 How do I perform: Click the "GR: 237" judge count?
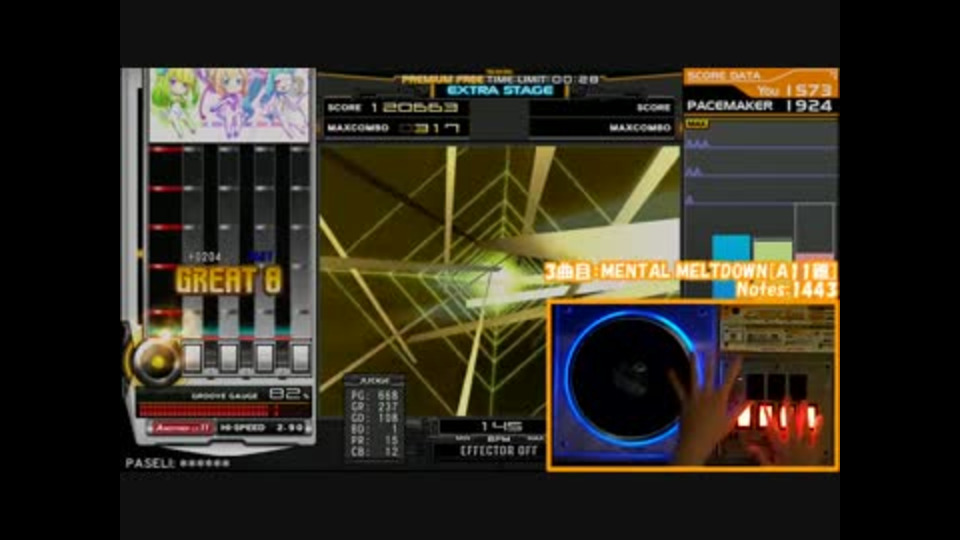point(375,407)
